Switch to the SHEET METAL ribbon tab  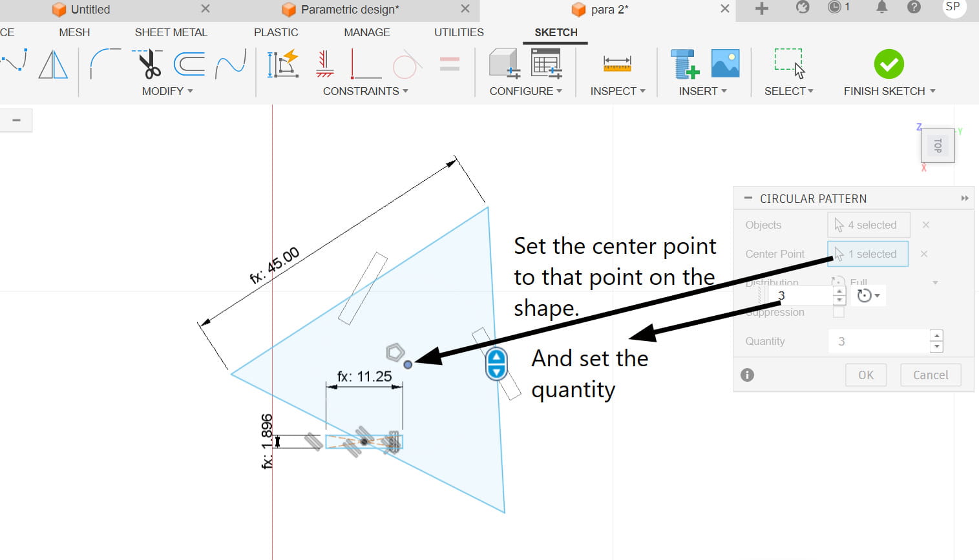[171, 32]
